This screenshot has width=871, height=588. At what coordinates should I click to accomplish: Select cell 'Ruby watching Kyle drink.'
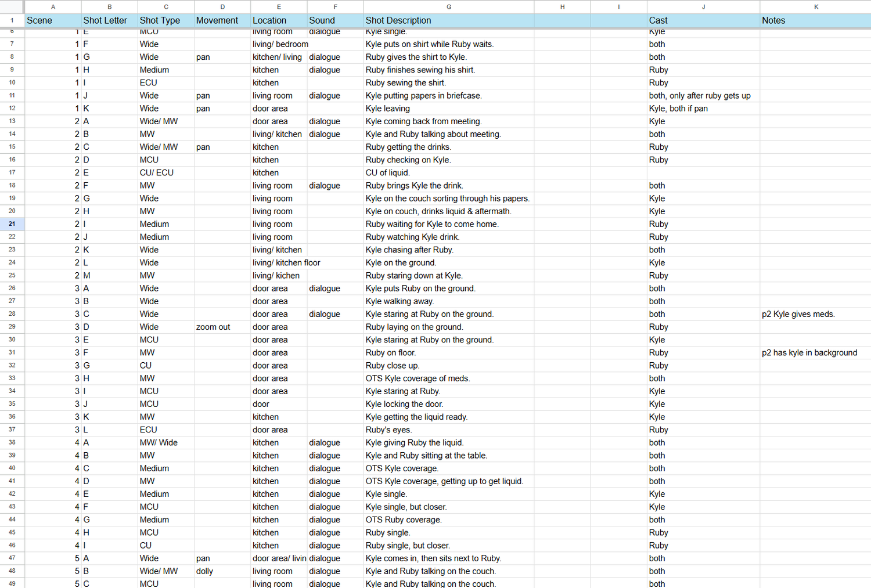[448, 237]
